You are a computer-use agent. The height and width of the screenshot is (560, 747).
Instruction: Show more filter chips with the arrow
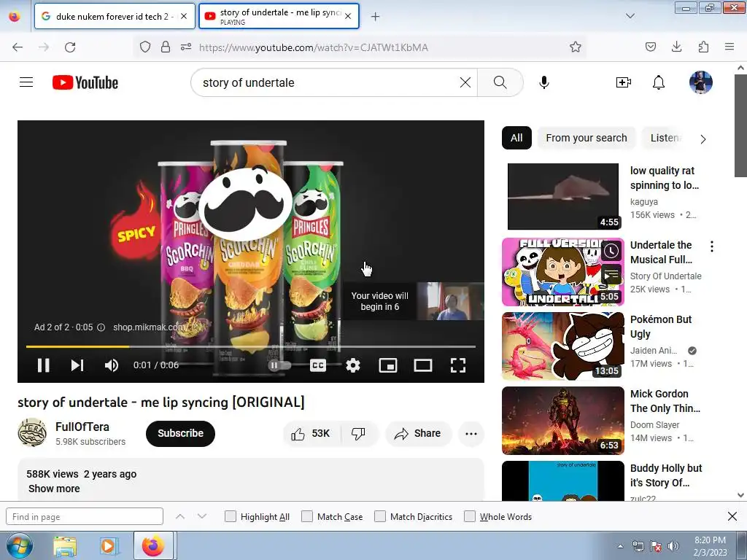[703, 139]
